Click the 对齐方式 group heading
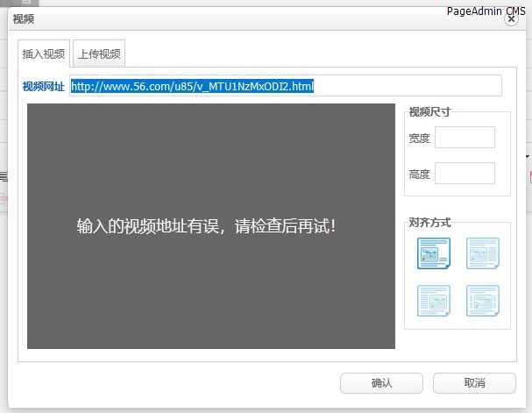532x413 pixels. (429, 222)
